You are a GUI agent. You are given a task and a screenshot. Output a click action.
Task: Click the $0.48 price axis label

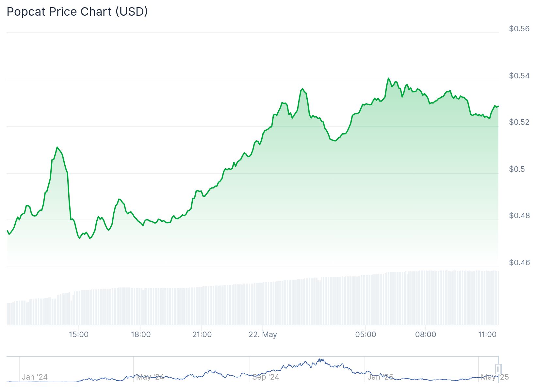[519, 216]
